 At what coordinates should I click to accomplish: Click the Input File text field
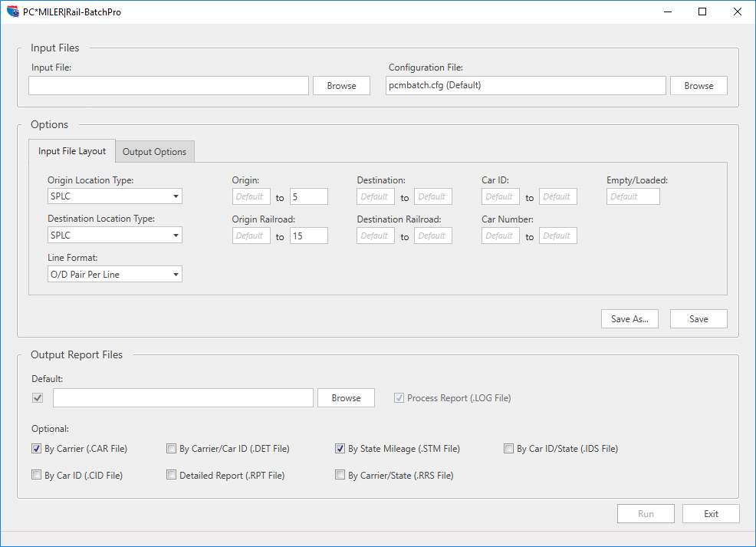pos(169,86)
